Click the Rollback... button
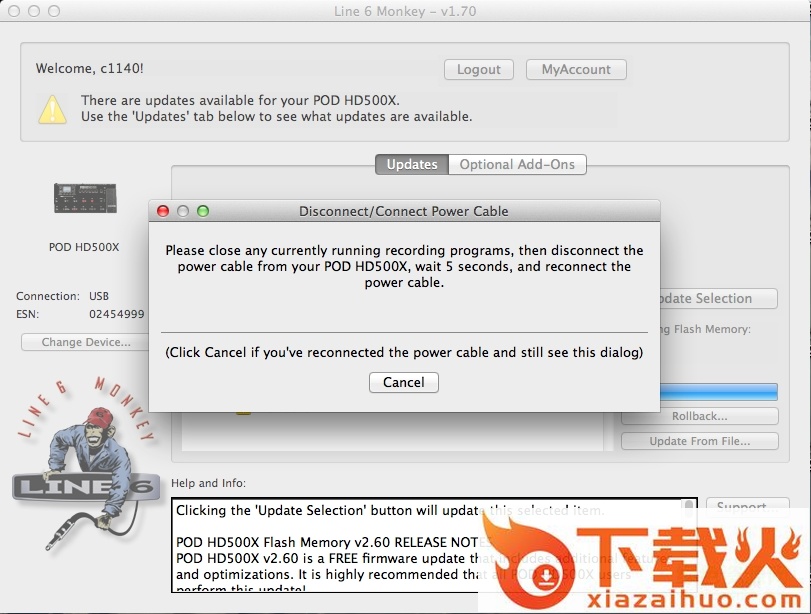Screen dimensions: 811x614 click(x=699, y=416)
